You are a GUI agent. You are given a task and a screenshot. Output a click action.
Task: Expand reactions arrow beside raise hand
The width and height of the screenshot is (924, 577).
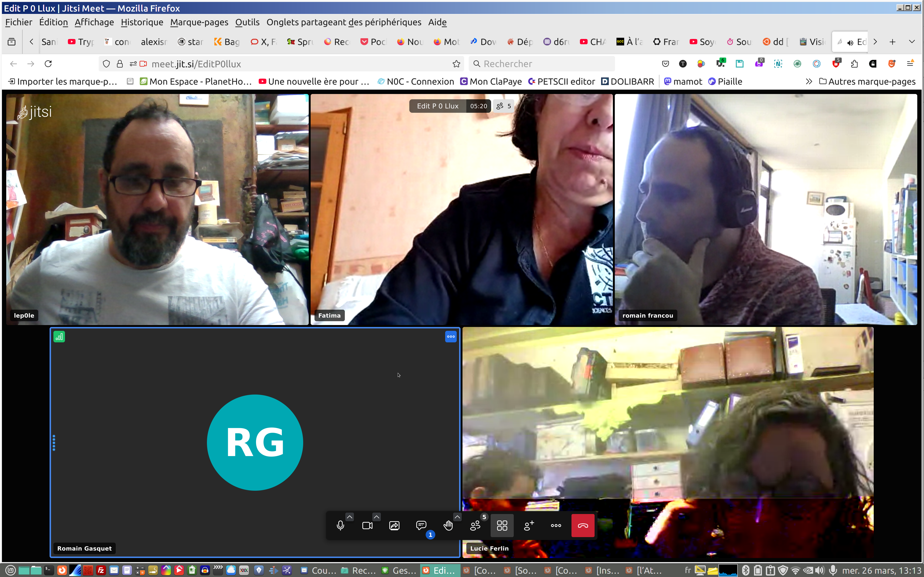(457, 517)
